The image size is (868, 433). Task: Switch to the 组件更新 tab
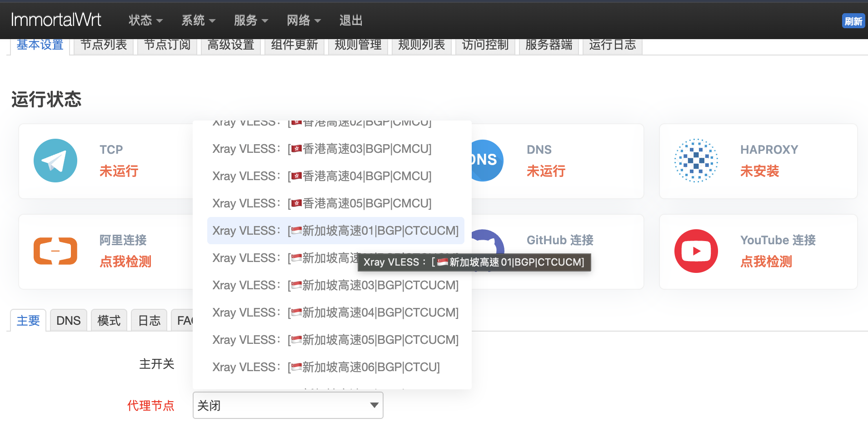coord(294,45)
